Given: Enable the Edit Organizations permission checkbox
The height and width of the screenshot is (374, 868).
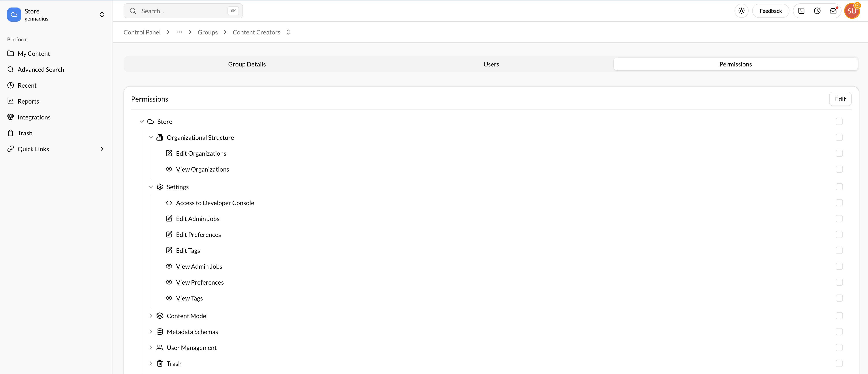Looking at the screenshot, I should [839, 153].
